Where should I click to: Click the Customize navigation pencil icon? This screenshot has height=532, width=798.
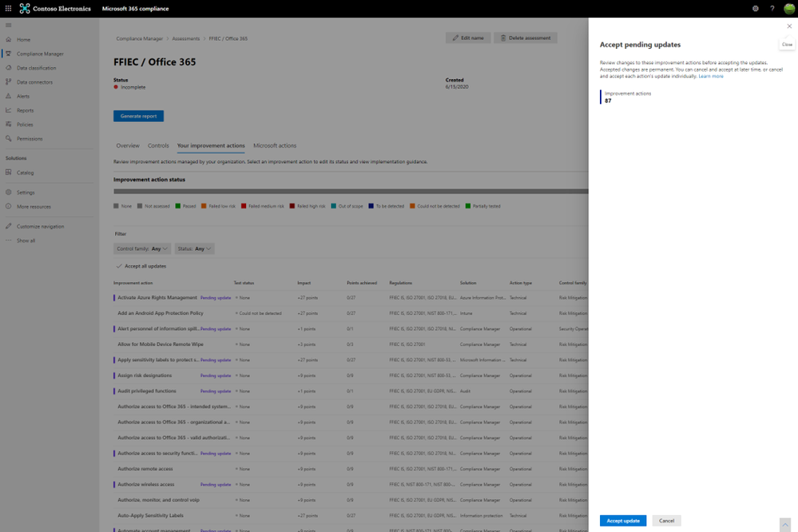9,226
